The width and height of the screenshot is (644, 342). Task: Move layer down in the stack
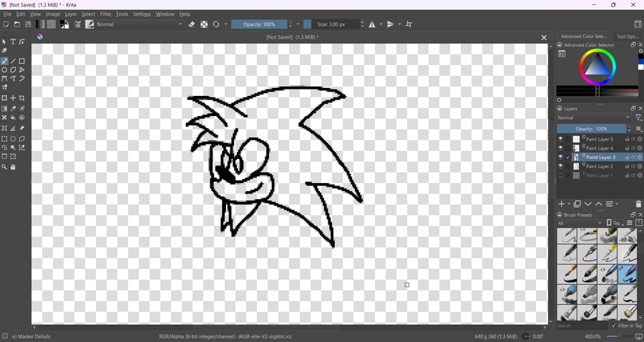pos(587,204)
